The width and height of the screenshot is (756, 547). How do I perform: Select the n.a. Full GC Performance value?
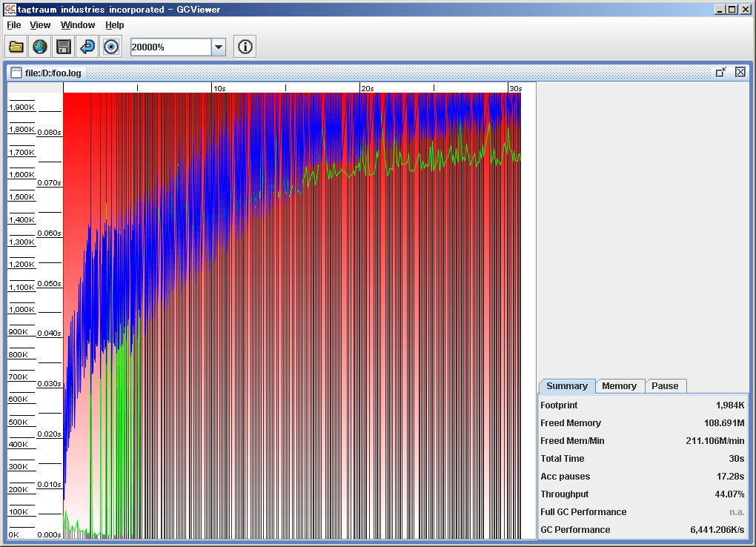[737, 512]
